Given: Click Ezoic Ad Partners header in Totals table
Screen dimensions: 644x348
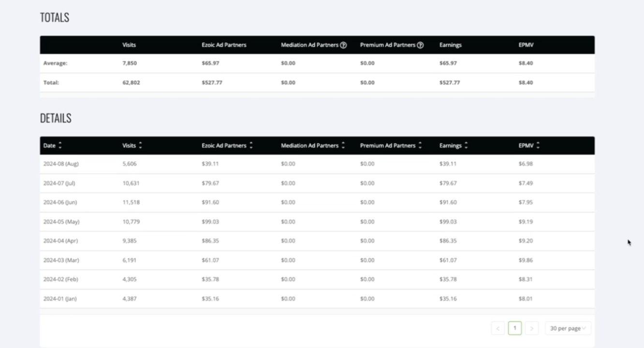Looking at the screenshot, I should tap(224, 45).
